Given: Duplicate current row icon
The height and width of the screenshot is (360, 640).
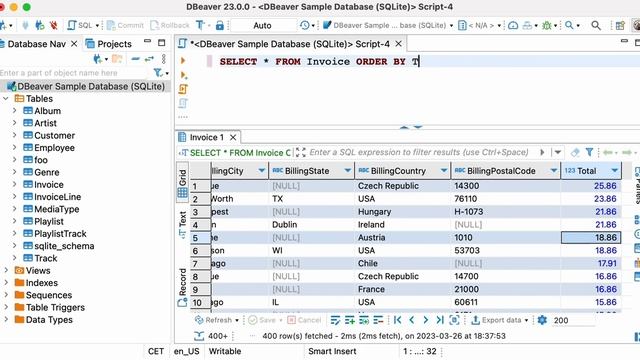Looking at the screenshot, I should coord(364,320).
